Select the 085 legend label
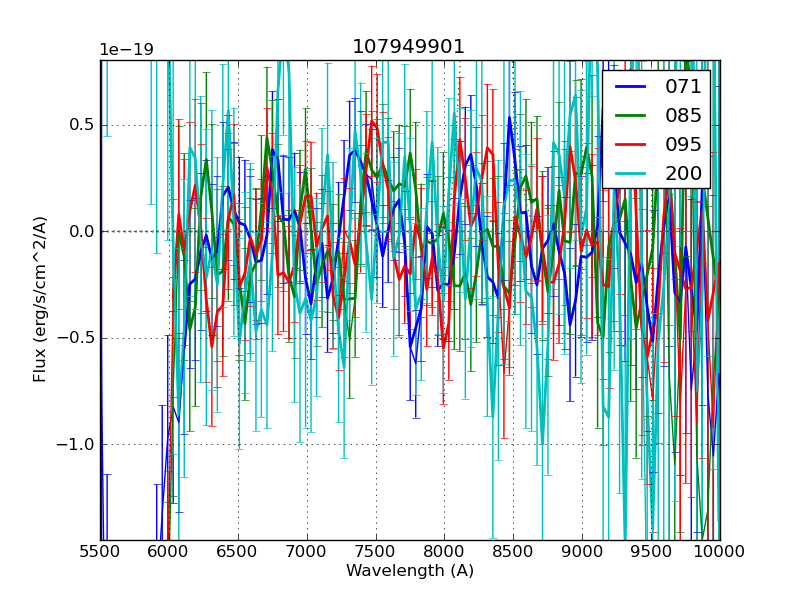 [683, 115]
